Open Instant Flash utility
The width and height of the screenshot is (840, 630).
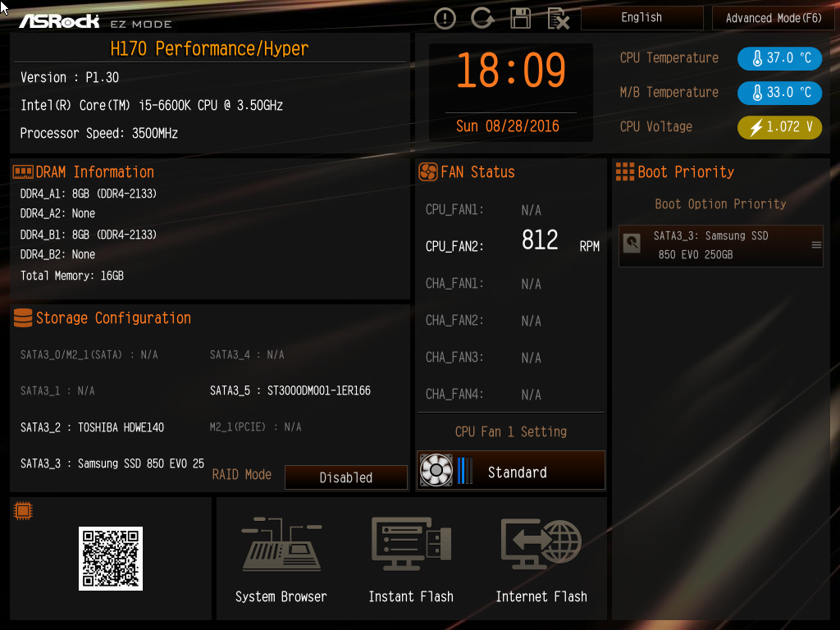pyautogui.click(x=412, y=559)
